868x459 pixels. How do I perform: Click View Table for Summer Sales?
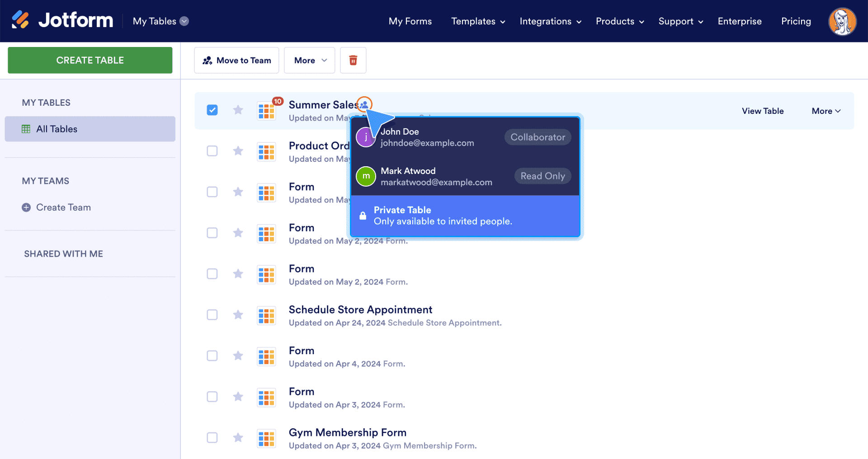coord(762,111)
